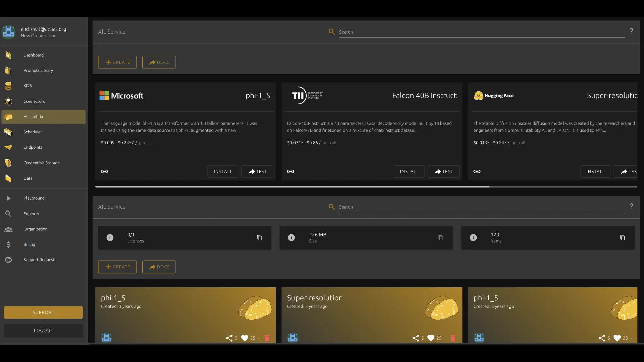Open Billing menu item
The image size is (644, 362).
tap(43, 244)
